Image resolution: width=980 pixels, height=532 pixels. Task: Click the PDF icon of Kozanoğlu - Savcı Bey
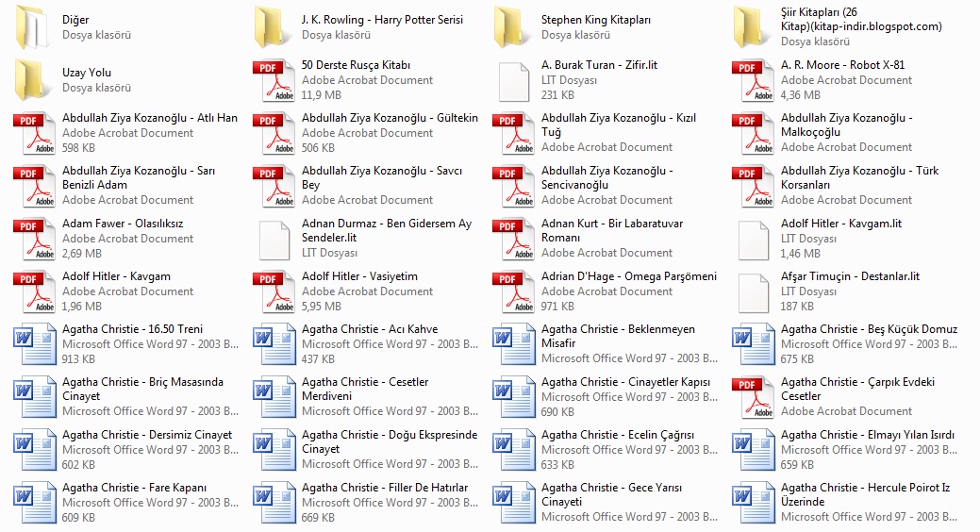click(x=274, y=186)
